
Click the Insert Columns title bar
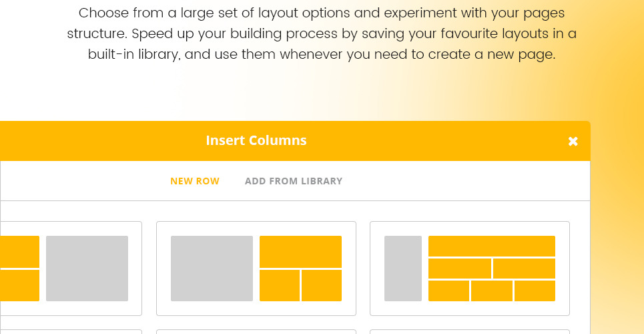(256, 141)
